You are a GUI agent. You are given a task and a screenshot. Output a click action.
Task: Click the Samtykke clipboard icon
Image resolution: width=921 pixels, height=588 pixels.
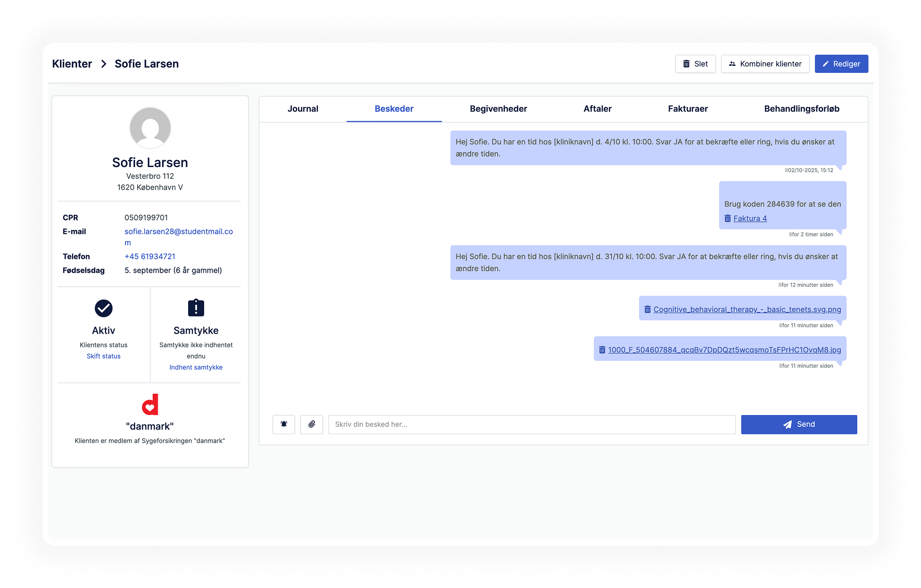196,308
